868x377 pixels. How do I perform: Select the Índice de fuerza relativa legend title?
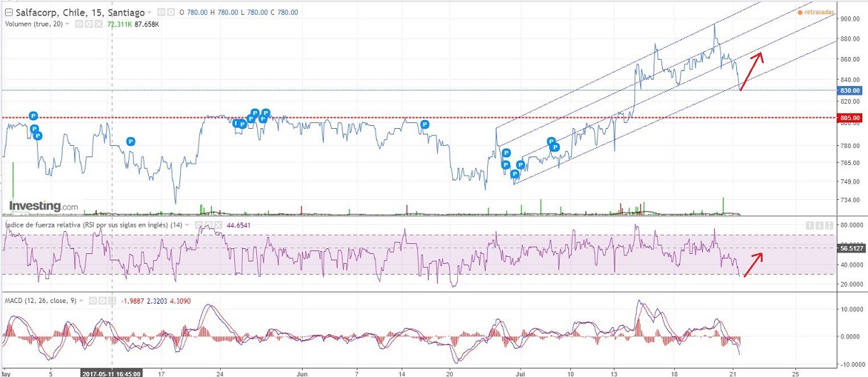(93, 225)
